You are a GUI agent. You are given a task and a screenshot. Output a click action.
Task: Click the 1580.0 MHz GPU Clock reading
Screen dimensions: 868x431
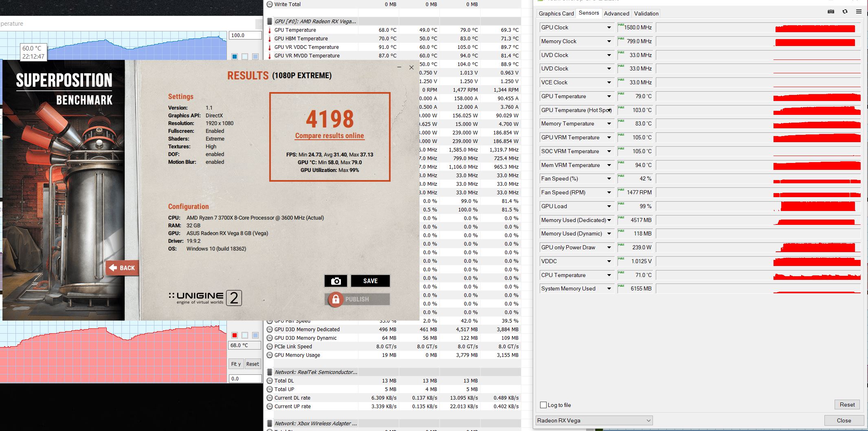[635, 28]
